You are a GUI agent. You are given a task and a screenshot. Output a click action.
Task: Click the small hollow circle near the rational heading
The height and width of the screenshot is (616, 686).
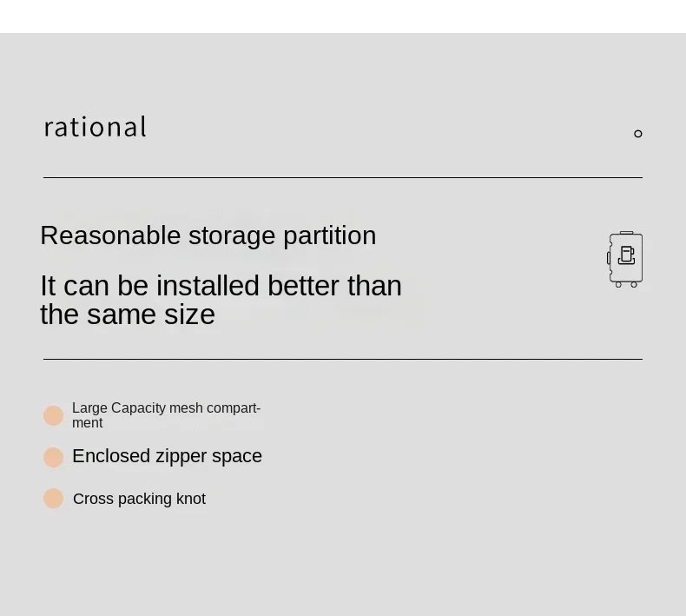pyautogui.click(x=638, y=134)
